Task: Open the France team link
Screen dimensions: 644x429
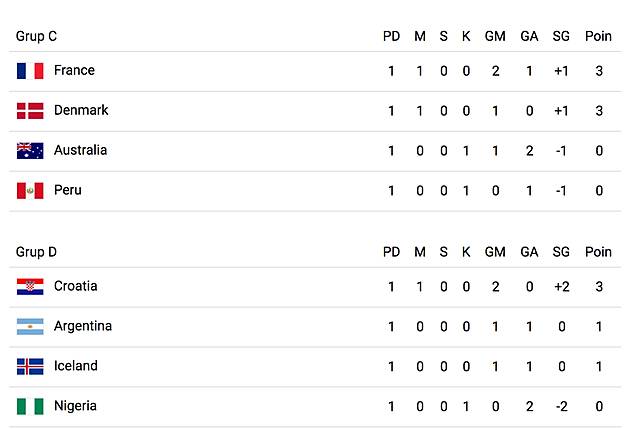Action: point(74,70)
